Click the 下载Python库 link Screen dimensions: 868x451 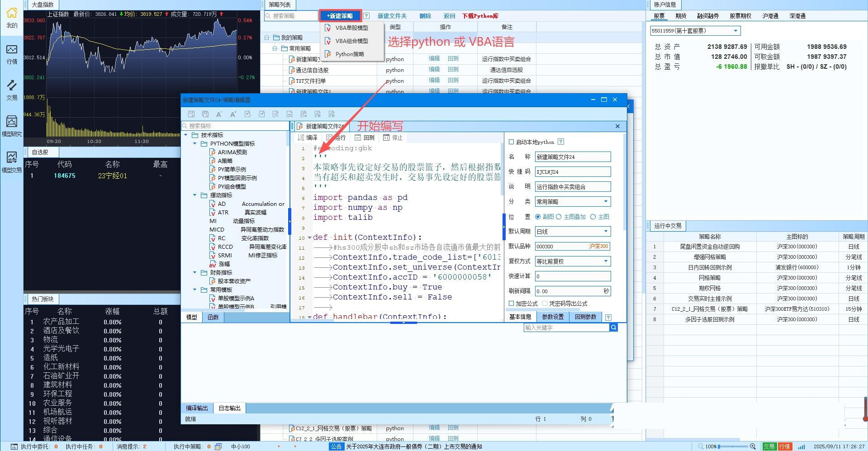480,16
